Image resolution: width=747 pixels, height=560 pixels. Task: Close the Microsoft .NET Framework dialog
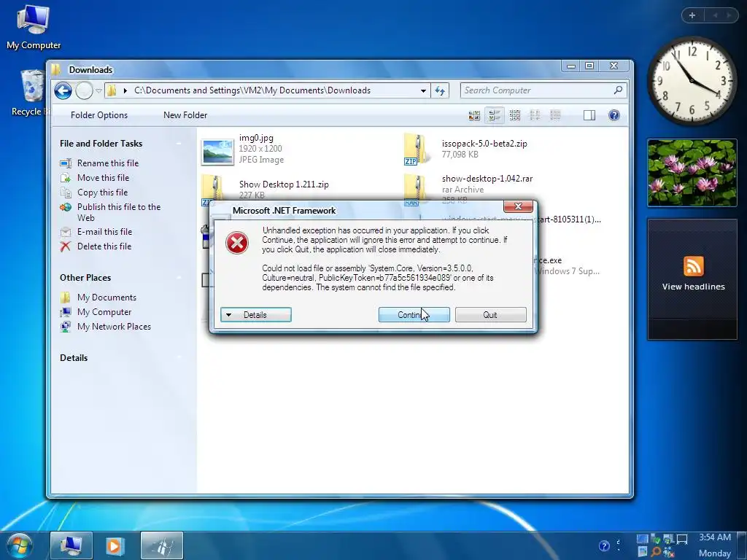pos(519,206)
